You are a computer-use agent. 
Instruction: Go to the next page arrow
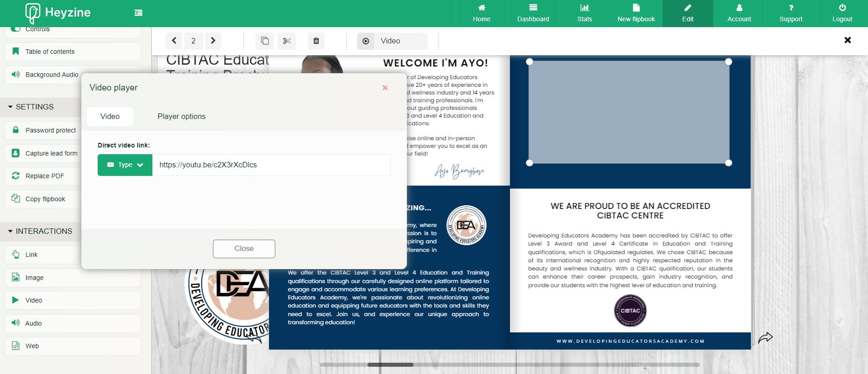[213, 41]
